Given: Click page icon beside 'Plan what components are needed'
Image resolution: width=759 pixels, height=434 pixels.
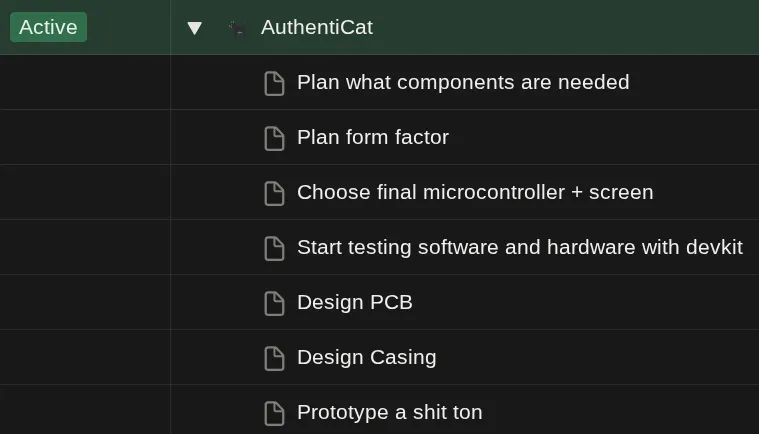Looking at the screenshot, I should pos(274,83).
